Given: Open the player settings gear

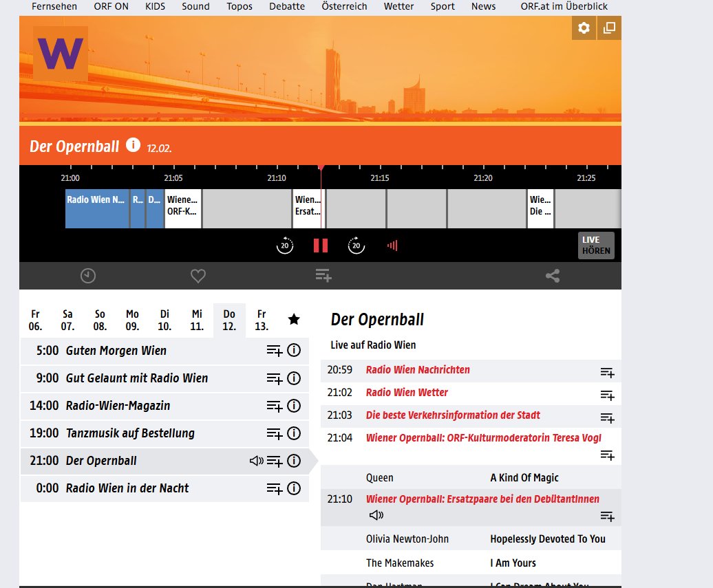Looking at the screenshot, I should (x=584, y=28).
